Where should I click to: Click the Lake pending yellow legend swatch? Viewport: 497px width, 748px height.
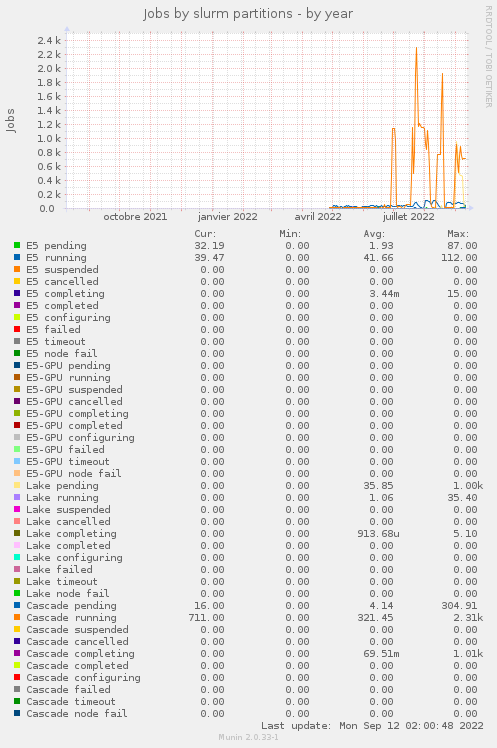(17, 485)
